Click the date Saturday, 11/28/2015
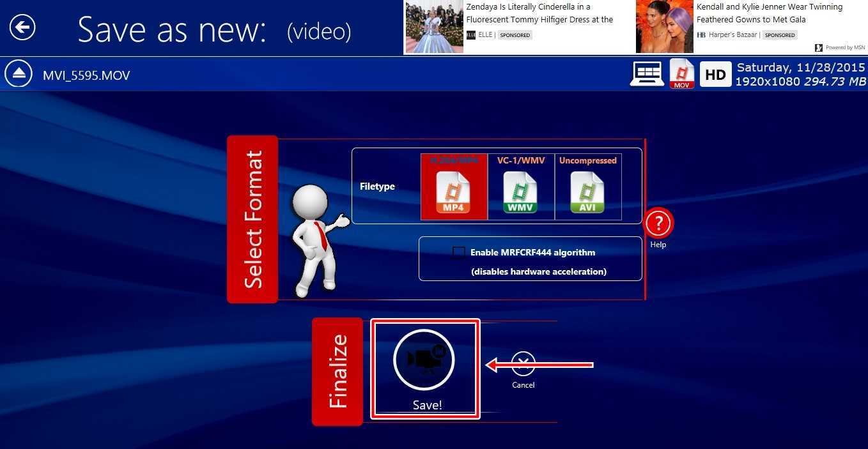 point(801,67)
